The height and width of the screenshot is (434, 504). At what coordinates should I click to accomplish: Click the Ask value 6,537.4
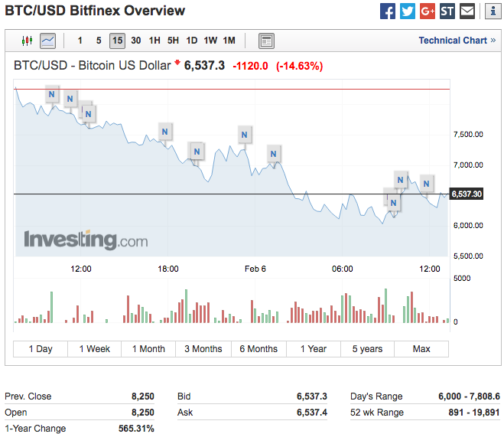pyautogui.click(x=312, y=412)
